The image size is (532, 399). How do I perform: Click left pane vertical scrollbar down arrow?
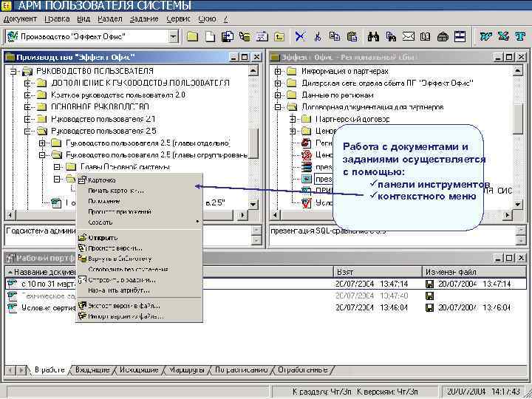pyautogui.click(x=253, y=204)
